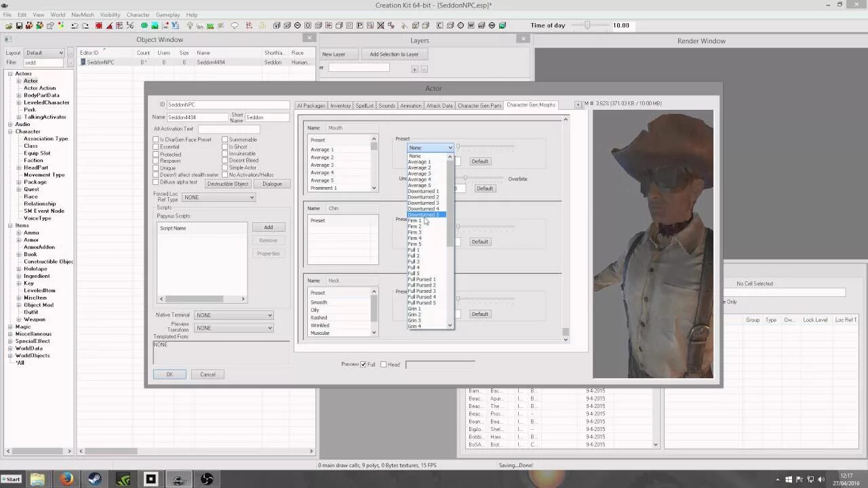The width and height of the screenshot is (868, 488).
Task: Open the Layout Default dropdown
Action: (x=44, y=53)
